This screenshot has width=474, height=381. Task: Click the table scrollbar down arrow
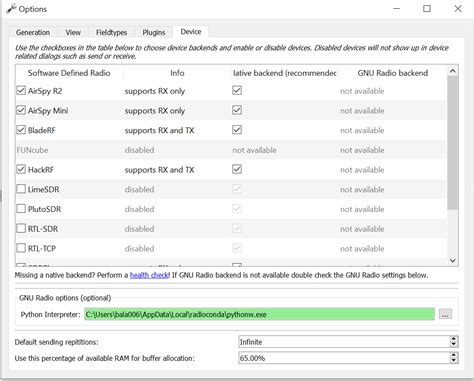coord(453,260)
